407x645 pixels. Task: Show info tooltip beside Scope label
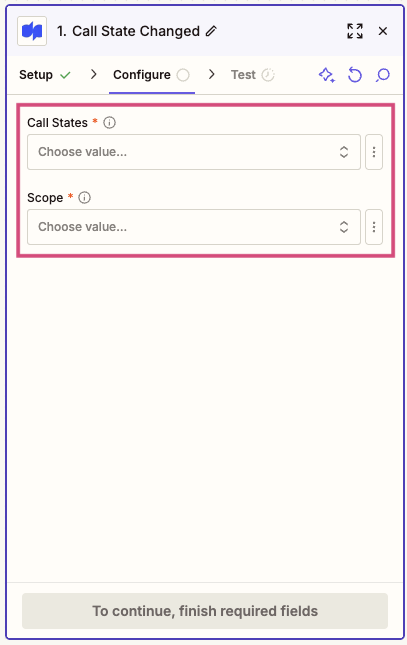[84, 197]
